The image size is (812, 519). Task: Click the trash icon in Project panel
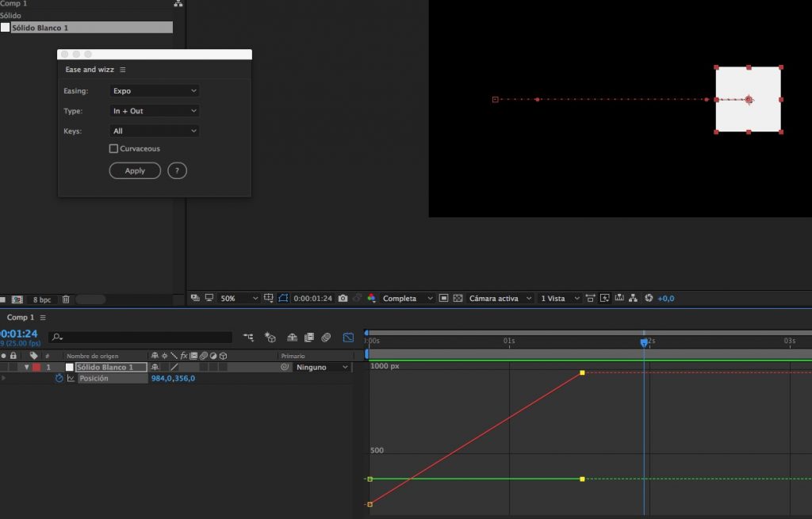click(x=66, y=300)
